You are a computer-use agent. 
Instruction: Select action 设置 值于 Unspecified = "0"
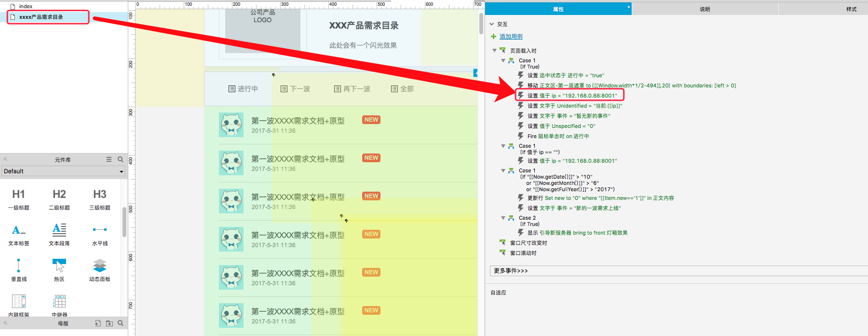click(561, 126)
